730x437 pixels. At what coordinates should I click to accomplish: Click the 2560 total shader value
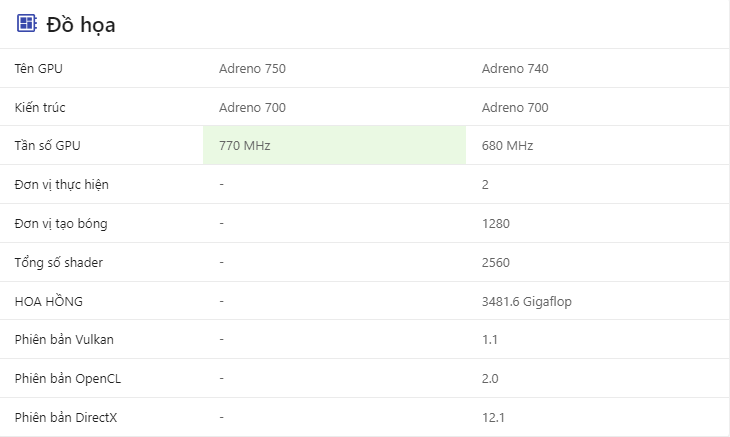coord(496,262)
